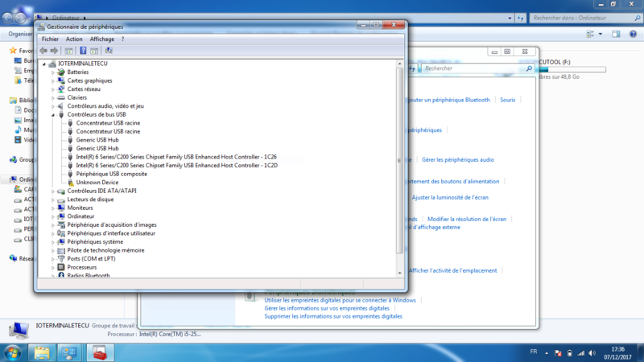Select Périphériques d'interface utilisateur
The width and height of the screenshot is (644, 362).
111,233
